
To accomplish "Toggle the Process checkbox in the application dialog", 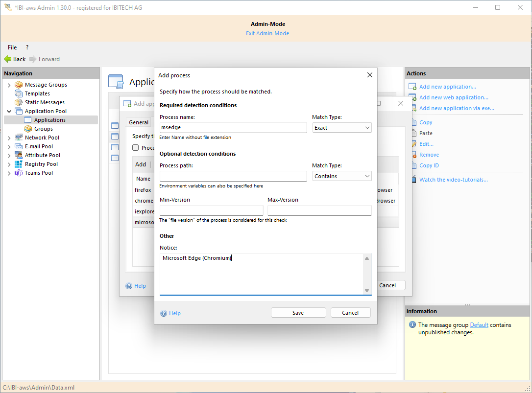I will [x=137, y=147].
